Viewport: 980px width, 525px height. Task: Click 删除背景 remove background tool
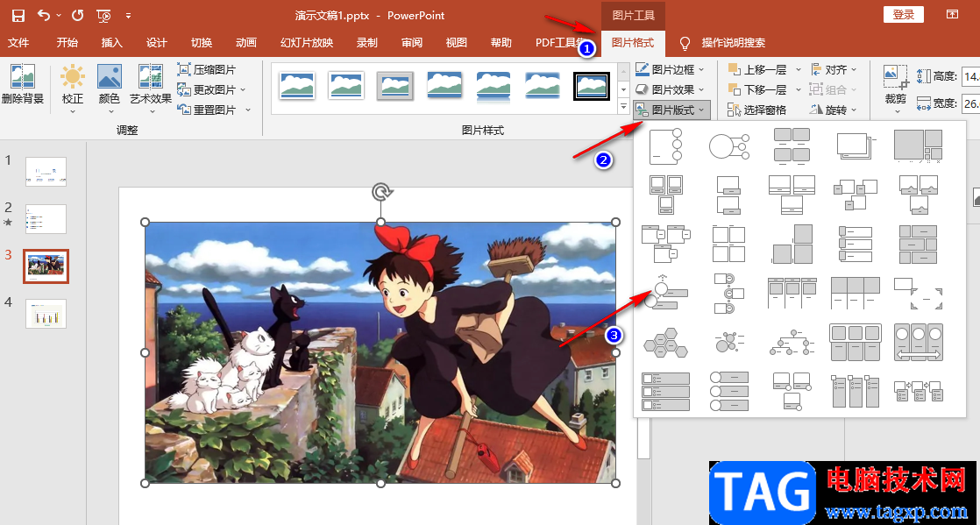(x=23, y=84)
